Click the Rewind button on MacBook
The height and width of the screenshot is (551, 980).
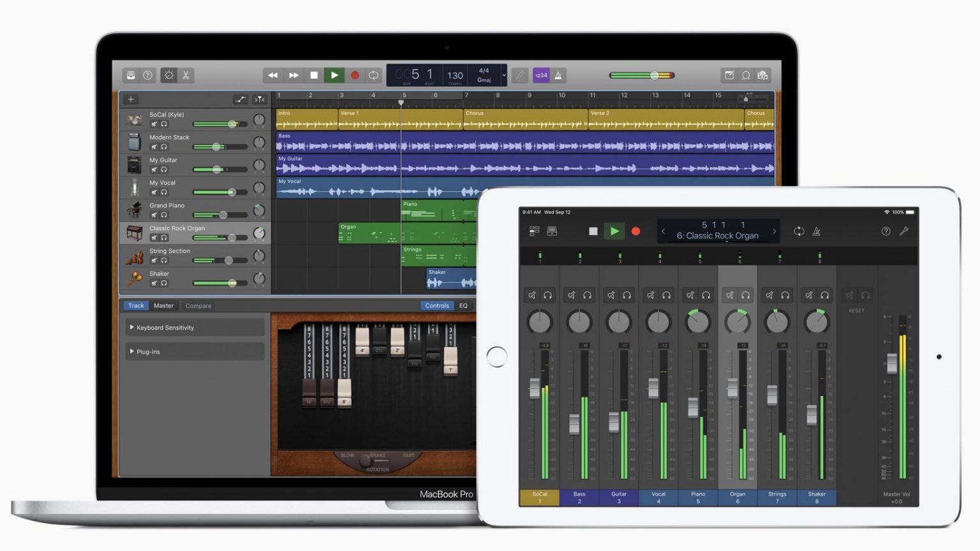tap(273, 75)
